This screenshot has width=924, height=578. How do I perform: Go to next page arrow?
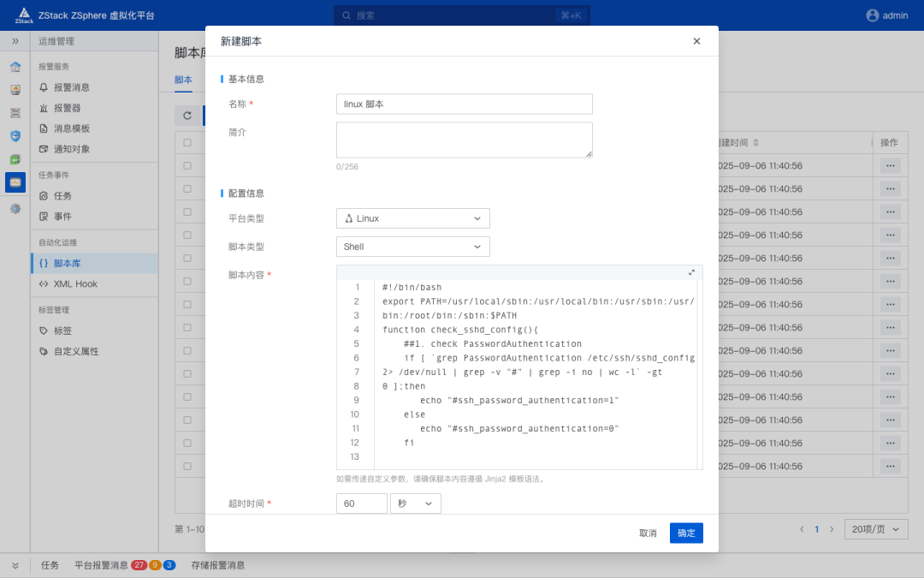click(832, 529)
